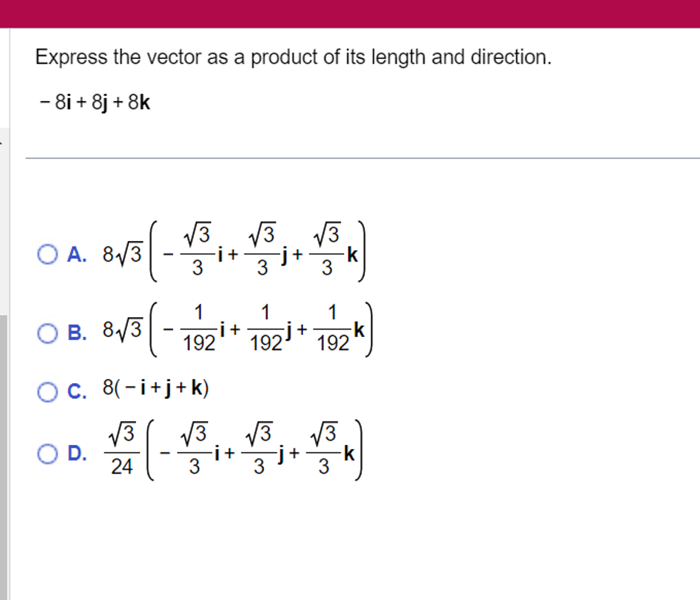Click the label text 'C.'

[76, 389]
